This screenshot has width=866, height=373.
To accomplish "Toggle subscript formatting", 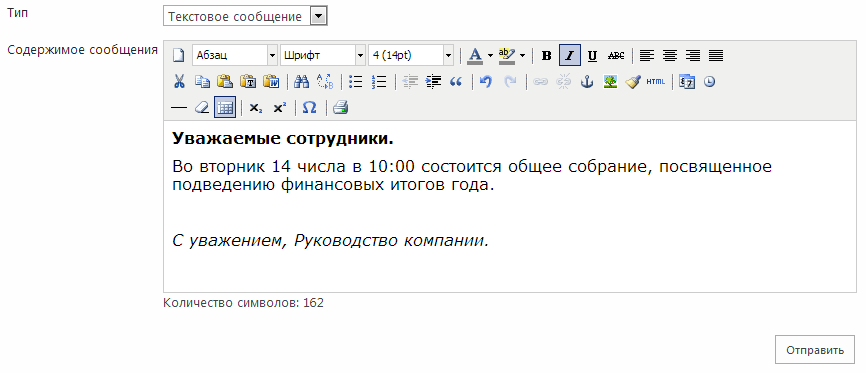I will point(255,108).
